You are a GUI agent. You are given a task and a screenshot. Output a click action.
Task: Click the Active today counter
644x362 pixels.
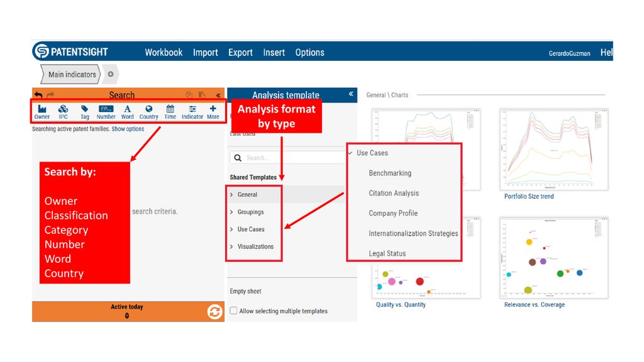[x=127, y=311]
